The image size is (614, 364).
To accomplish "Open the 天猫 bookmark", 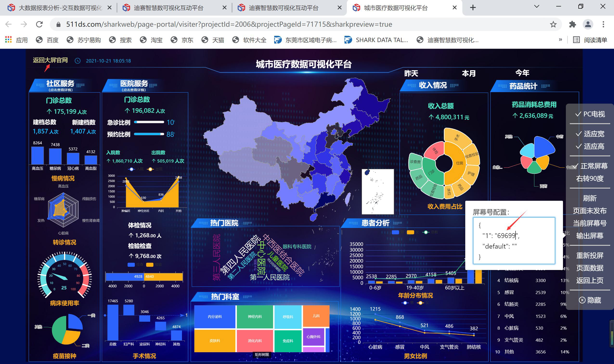I will tap(213, 40).
